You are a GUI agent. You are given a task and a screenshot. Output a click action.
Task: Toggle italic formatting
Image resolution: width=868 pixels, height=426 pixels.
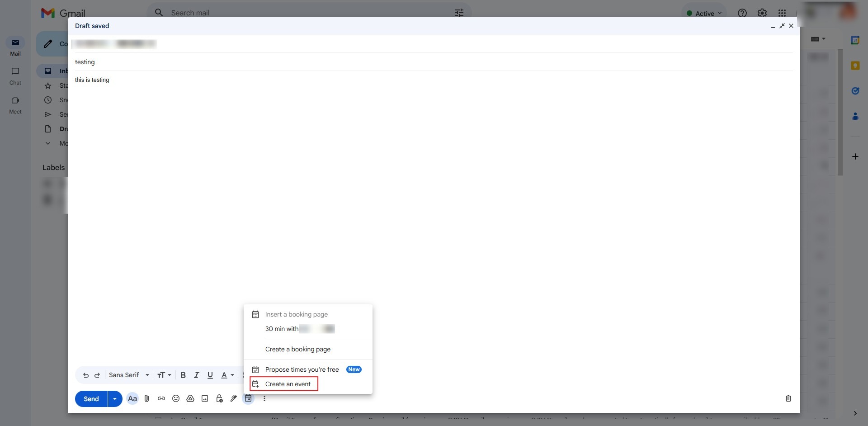(197, 375)
